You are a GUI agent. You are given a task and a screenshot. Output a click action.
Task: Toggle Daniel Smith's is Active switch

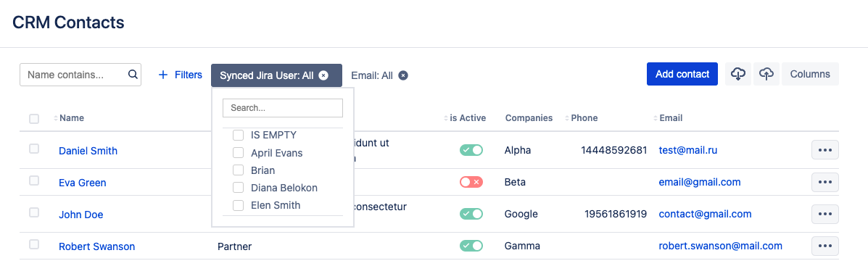tap(471, 150)
